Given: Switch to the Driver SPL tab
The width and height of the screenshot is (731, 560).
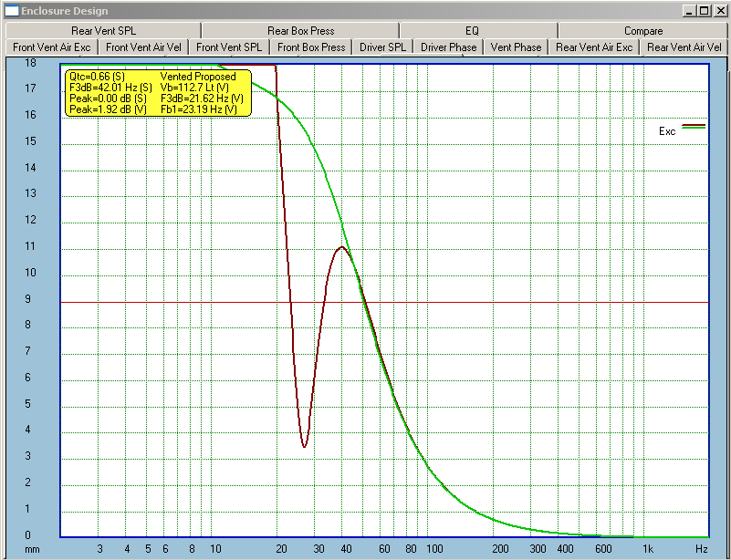Looking at the screenshot, I should pos(382,47).
